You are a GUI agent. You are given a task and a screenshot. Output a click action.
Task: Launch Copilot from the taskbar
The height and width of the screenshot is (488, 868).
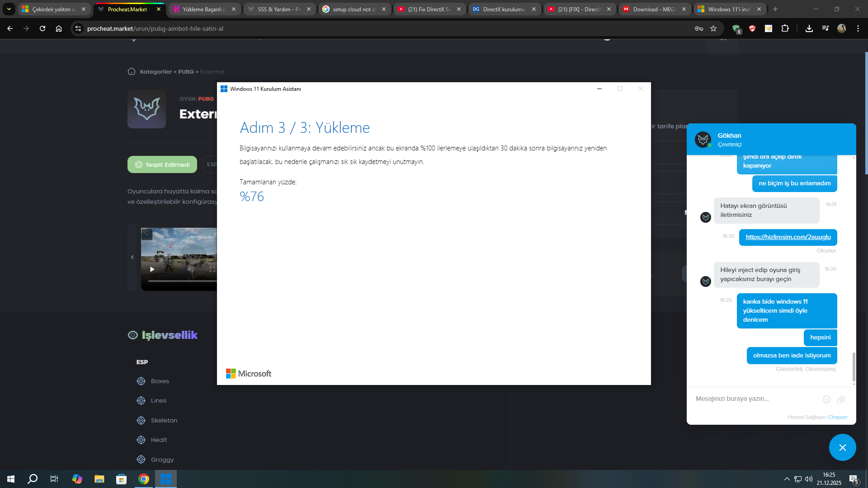click(x=77, y=479)
